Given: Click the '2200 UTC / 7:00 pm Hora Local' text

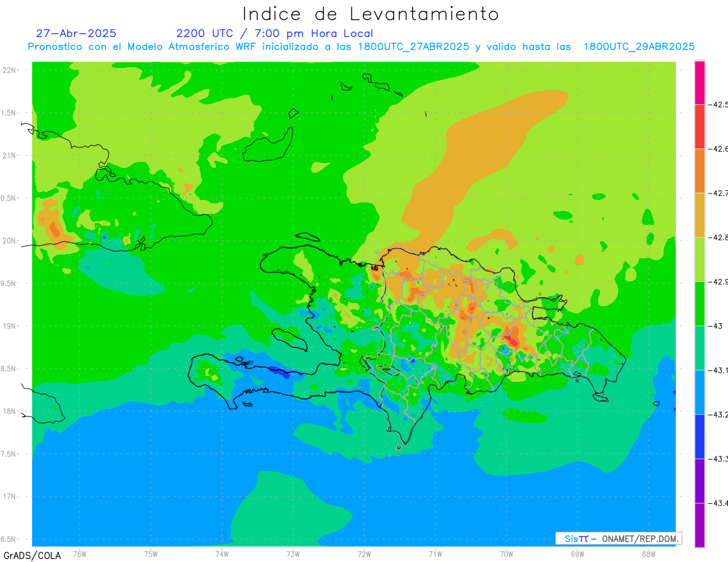Looking at the screenshot, I should click(275, 33).
